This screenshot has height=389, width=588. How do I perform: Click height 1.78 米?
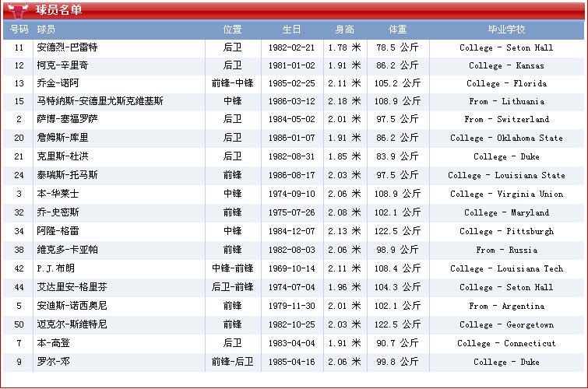click(x=345, y=47)
